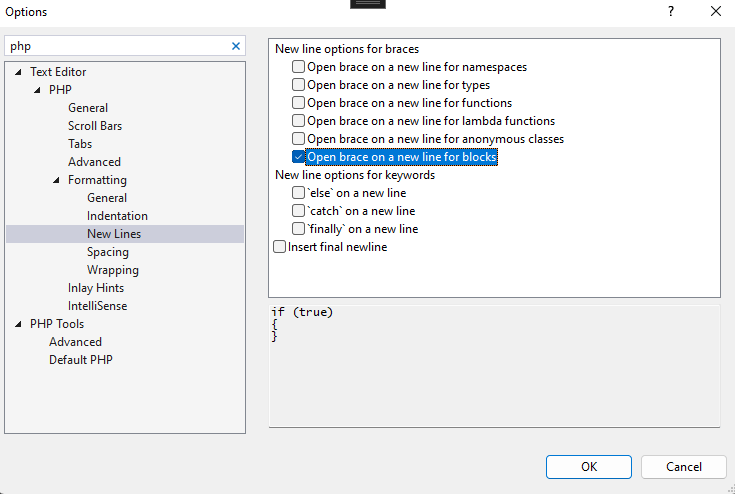The height and width of the screenshot is (494, 735).
Task: Click the Cancel button
Action: tap(683, 466)
